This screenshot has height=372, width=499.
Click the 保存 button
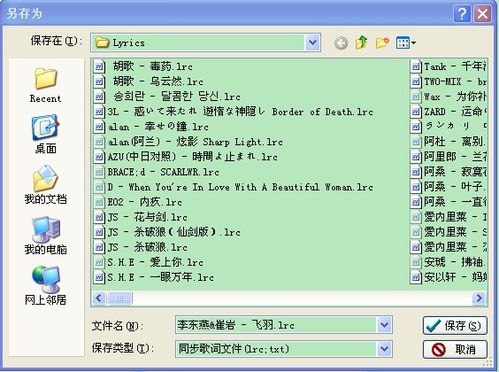(455, 325)
